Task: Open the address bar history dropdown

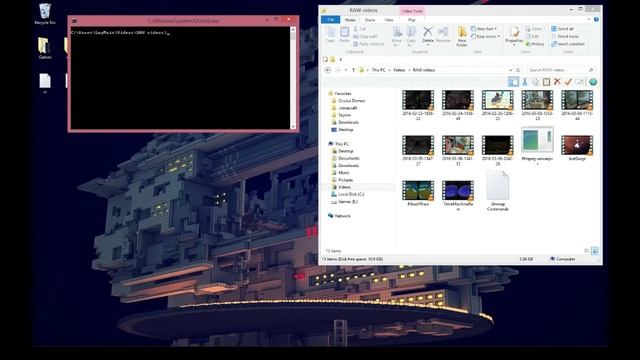Action: [510, 70]
